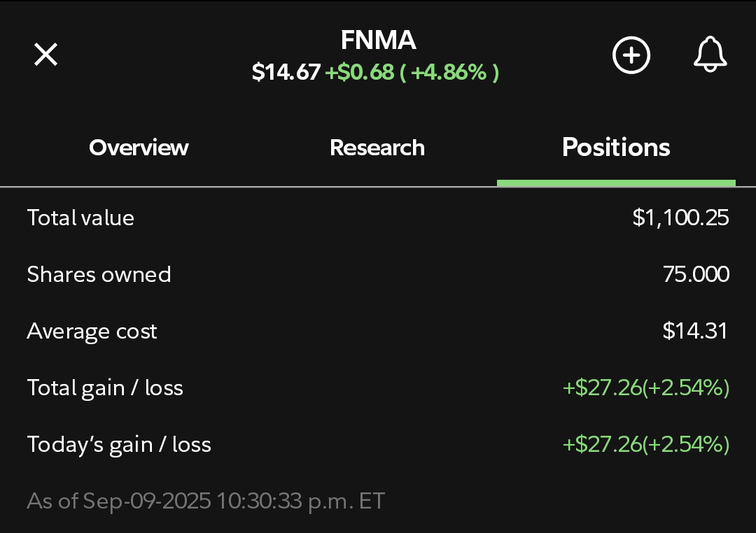756x533 pixels.
Task: Tap the +$0.68 (+4.86%) price change
Action: pos(412,72)
